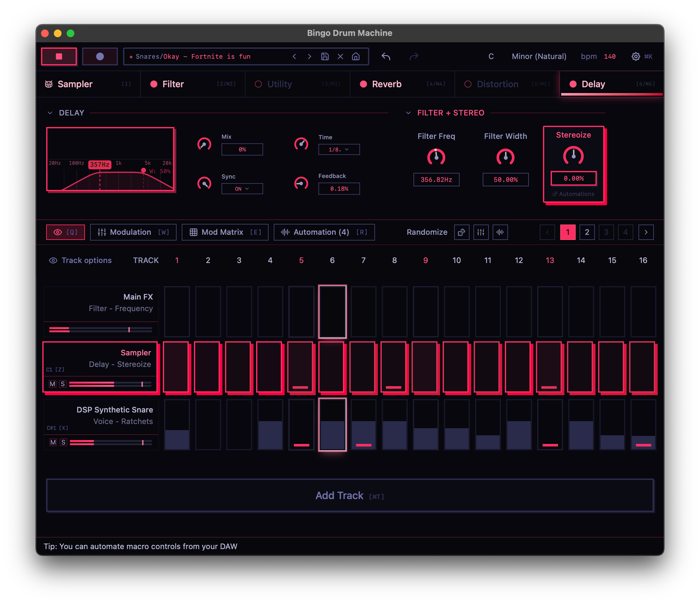Open the Time 1/8. dropdown
The height and width of the screenshot is (603, 700).
click(x=339, y=149)
